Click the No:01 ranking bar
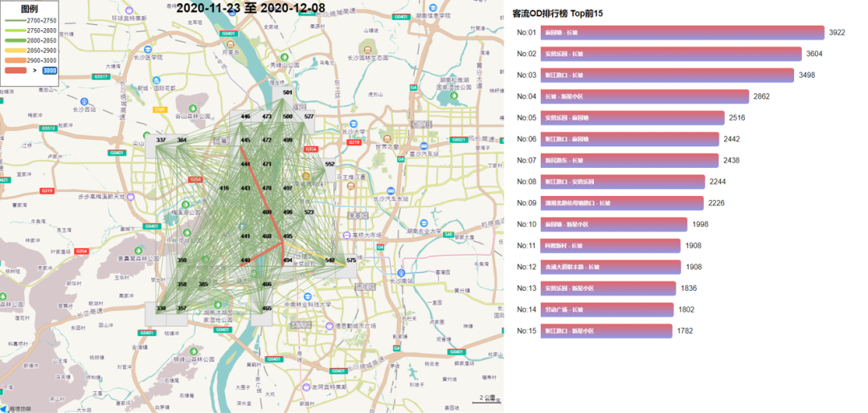The height and width of the screenshot is (413, 868). click(x=682, y=33)
